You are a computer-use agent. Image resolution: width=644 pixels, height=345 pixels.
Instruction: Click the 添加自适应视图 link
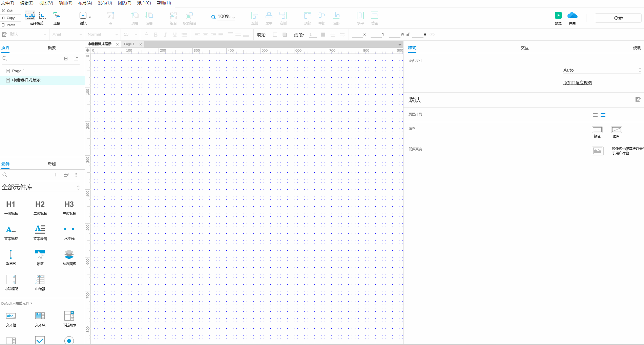point(577,83)
